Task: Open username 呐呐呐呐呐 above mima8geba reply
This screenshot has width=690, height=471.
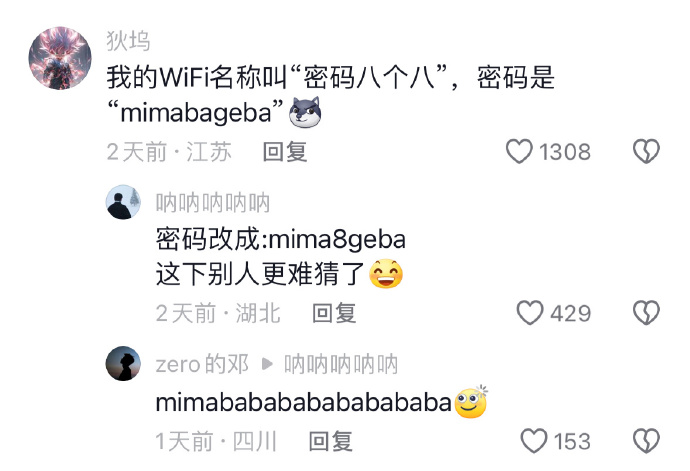Action: [x=213, y=203]
